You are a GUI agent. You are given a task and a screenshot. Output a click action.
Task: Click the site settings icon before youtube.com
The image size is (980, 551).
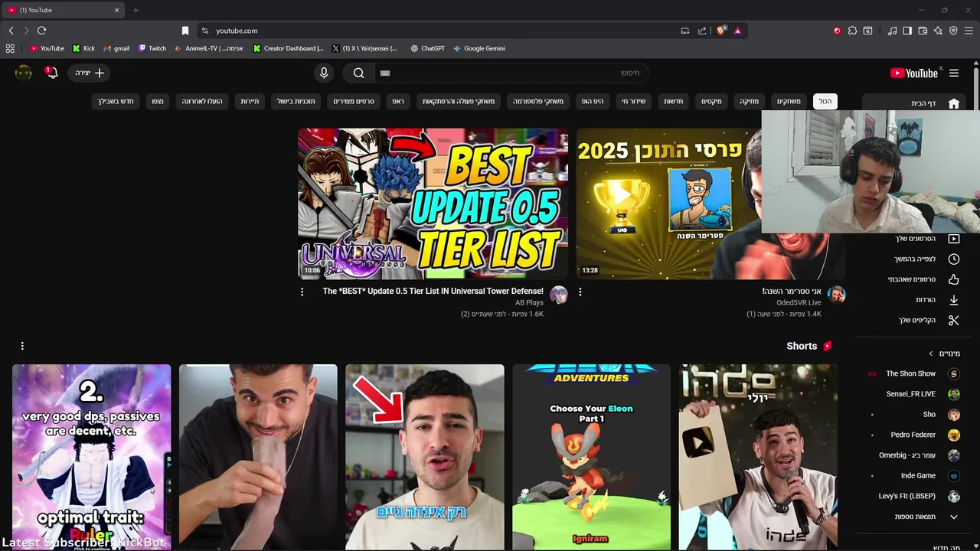coord(204,31)
